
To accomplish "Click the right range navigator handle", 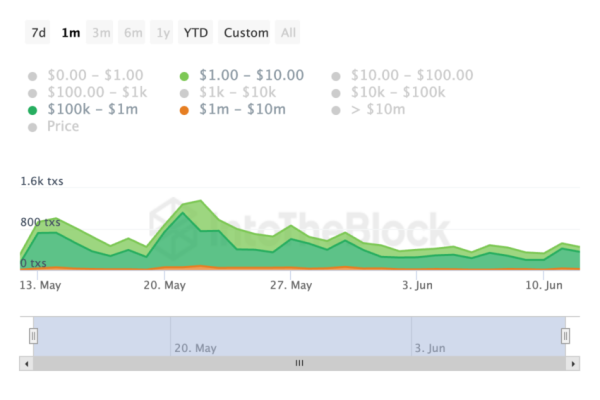I will (x=565, y=336).
